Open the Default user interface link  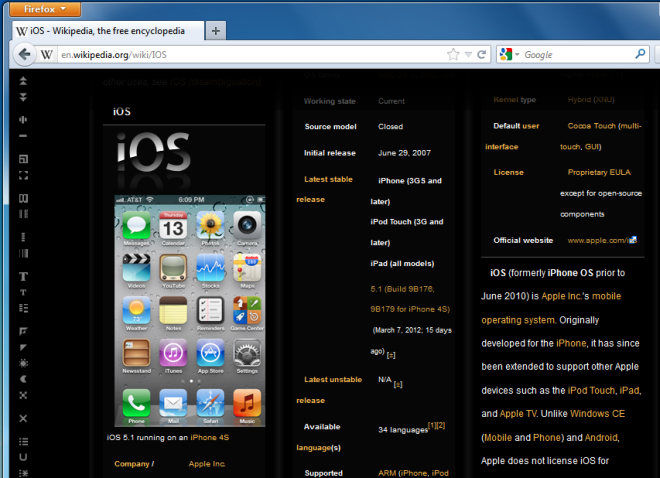[x=512, y=136]
